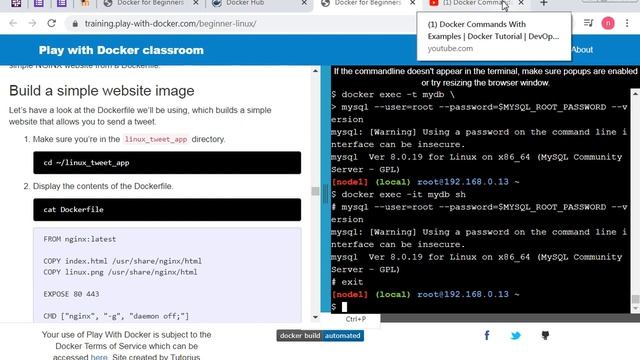640x360 pixels.
Task: Share page via Twitter icon
Action: tap(516, 336)
